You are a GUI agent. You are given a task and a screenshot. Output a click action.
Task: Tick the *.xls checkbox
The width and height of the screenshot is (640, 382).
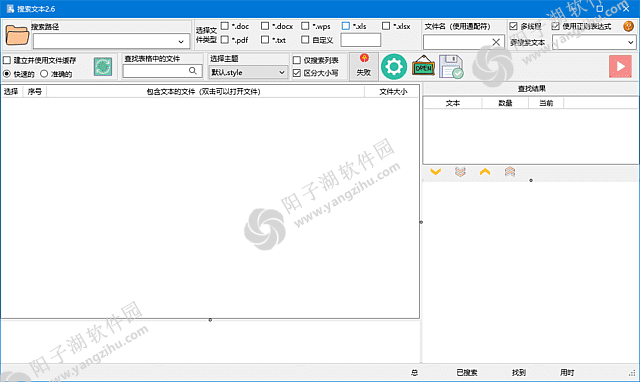click(346, 26)
